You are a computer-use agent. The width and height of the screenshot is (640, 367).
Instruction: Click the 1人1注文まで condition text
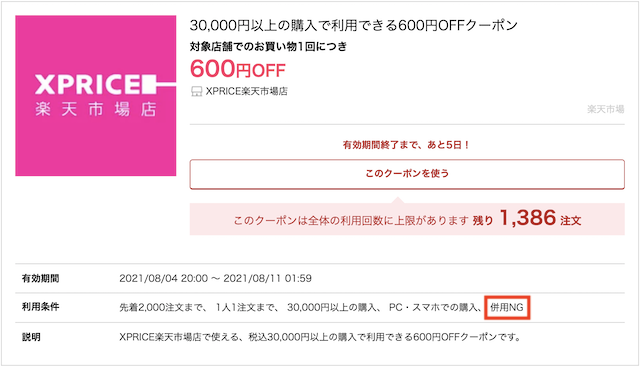coord(246,307)
